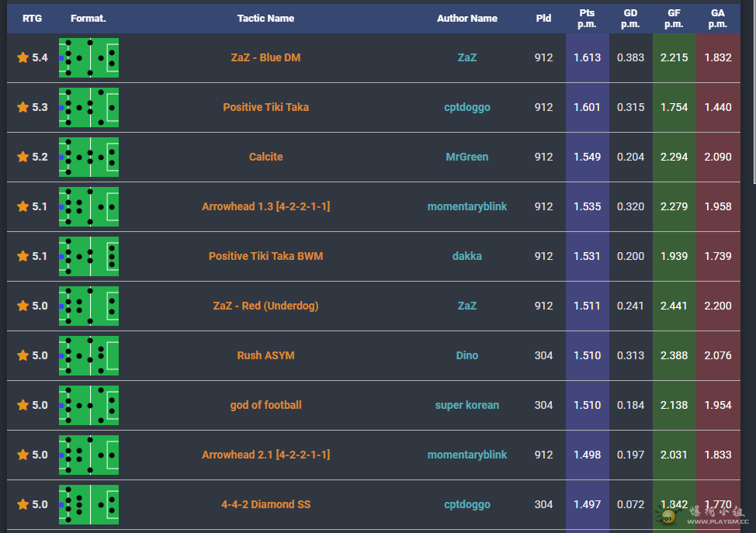This screenshot has height=533, width=756.
Task: Click the Calcite formation pitch image
Action: pos(88,157)
